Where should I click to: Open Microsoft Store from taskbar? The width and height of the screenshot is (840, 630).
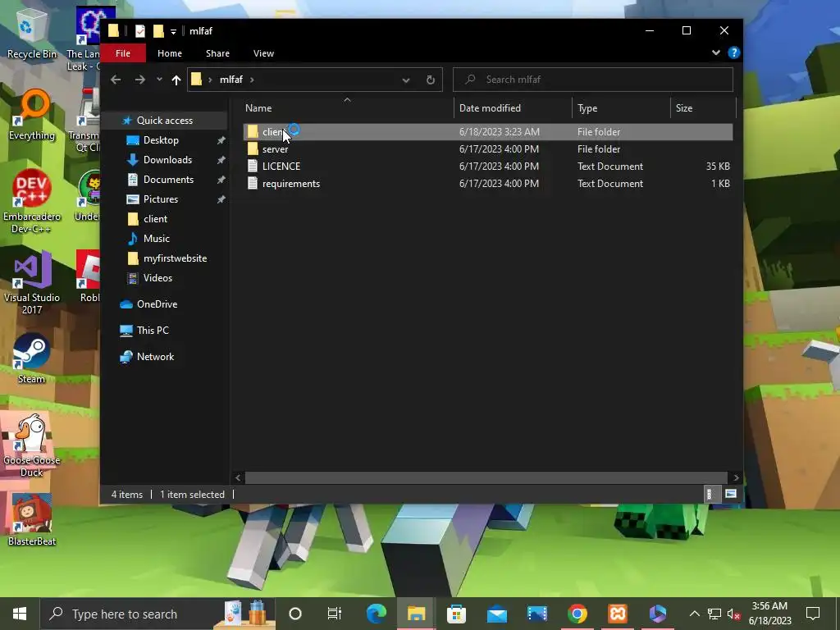coord(456,614)
